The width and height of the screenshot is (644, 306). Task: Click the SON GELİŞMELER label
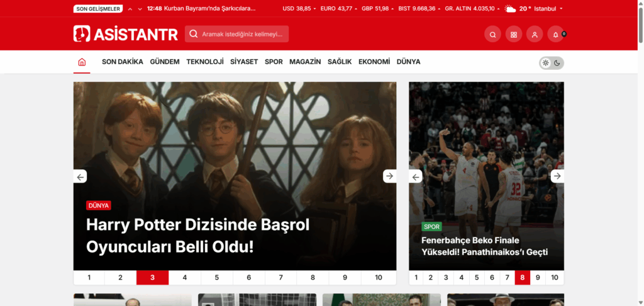tap(98, 9)
